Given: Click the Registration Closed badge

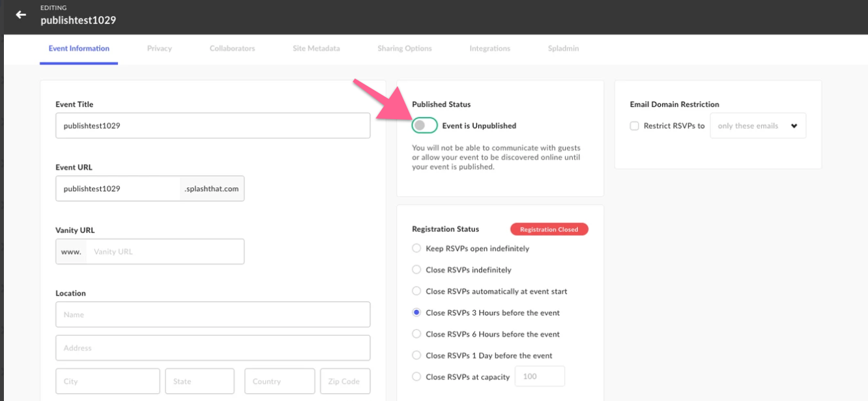Looking at the screenshot, I should pos(549,229).
